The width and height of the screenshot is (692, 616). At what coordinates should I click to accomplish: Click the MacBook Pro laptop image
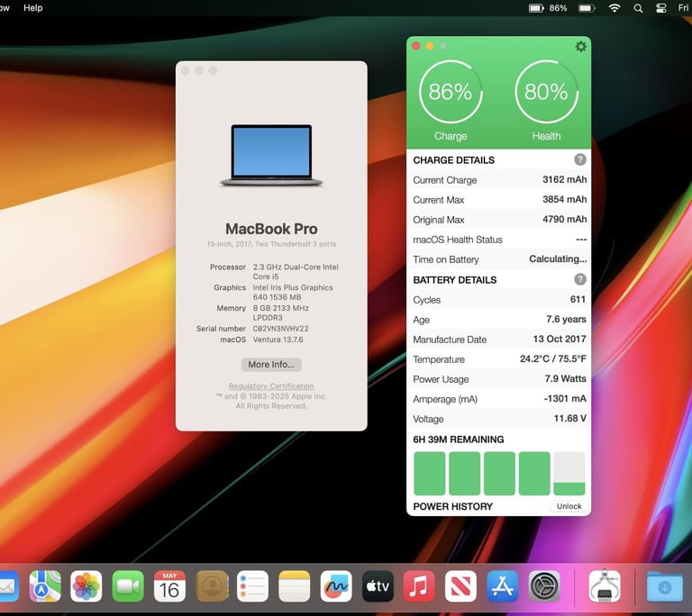click(271, 155)
